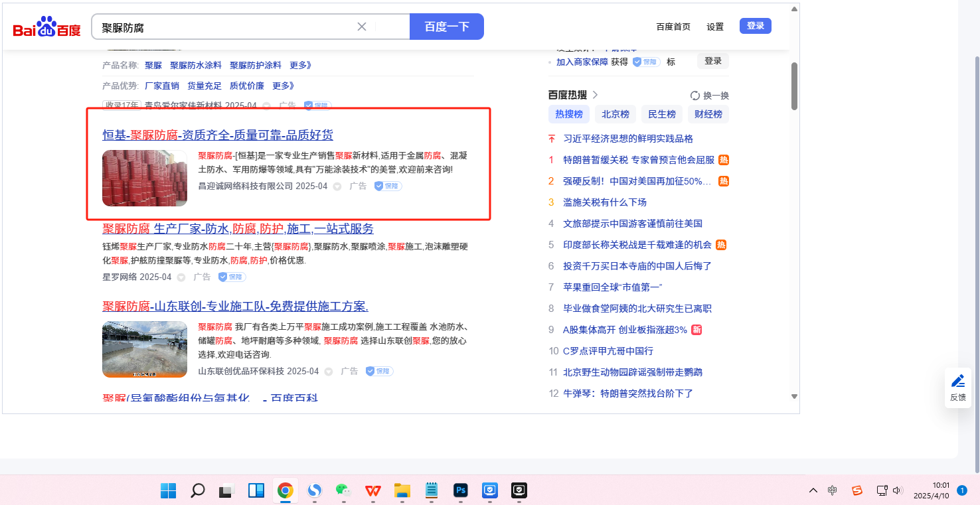This screenshot has width=980, height=505.
Task: Click the page vertical scrollbar thumb
Action: [794, 86]
